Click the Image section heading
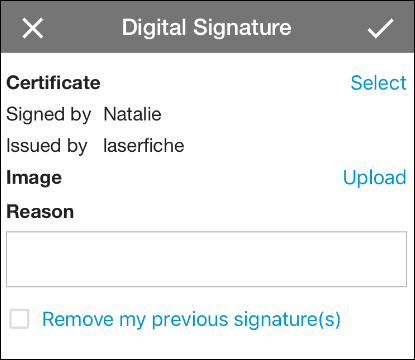Image resolution: width=415 pixels, height=360 pixels. [34, 178]
